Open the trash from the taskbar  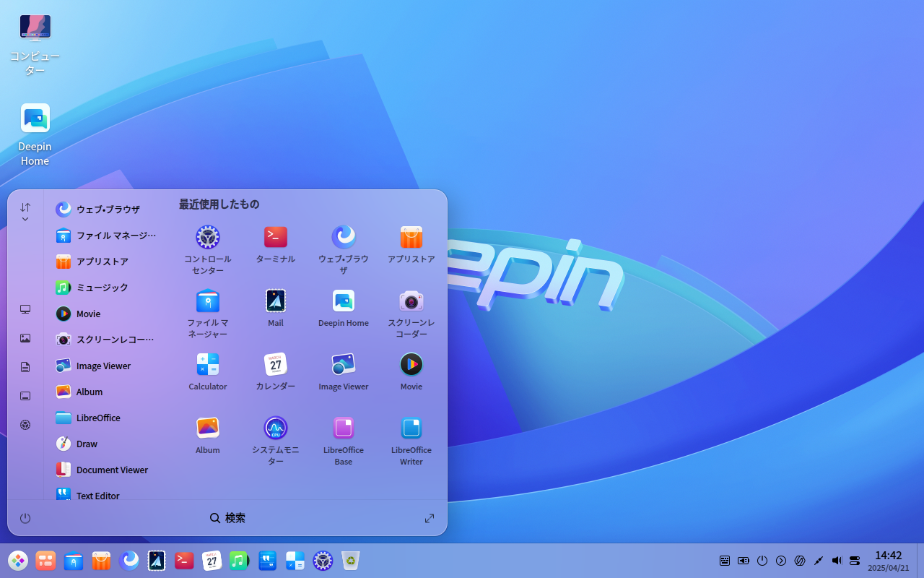350,561
